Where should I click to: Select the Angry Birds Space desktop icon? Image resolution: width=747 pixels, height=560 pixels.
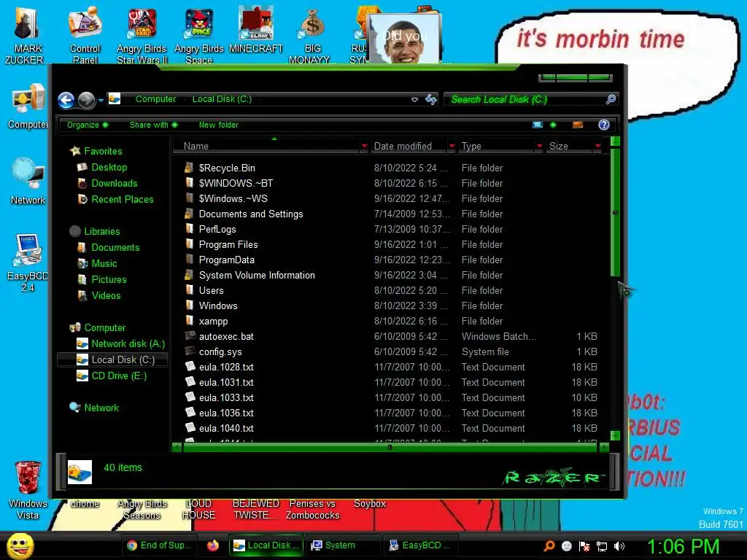(x=198, y=36)
